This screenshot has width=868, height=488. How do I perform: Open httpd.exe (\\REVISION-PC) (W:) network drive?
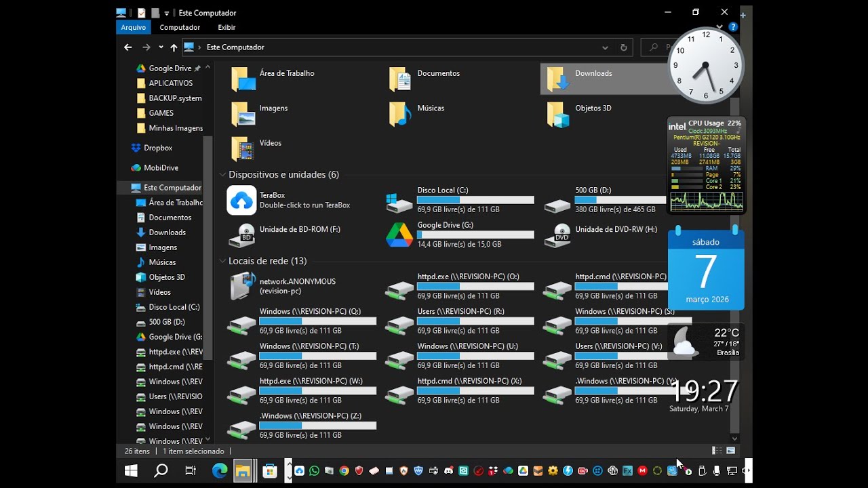302,390
